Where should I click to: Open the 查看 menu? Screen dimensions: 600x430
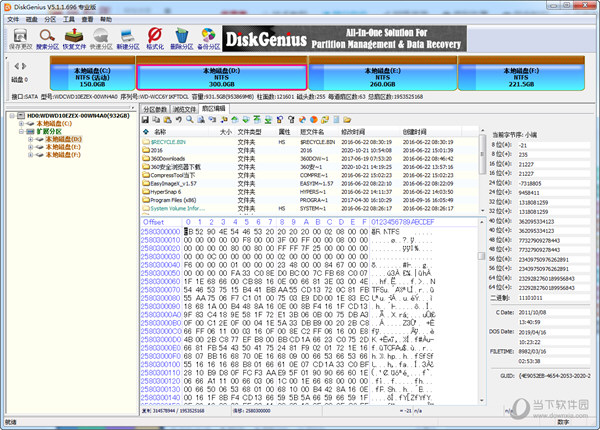point(87,19)
